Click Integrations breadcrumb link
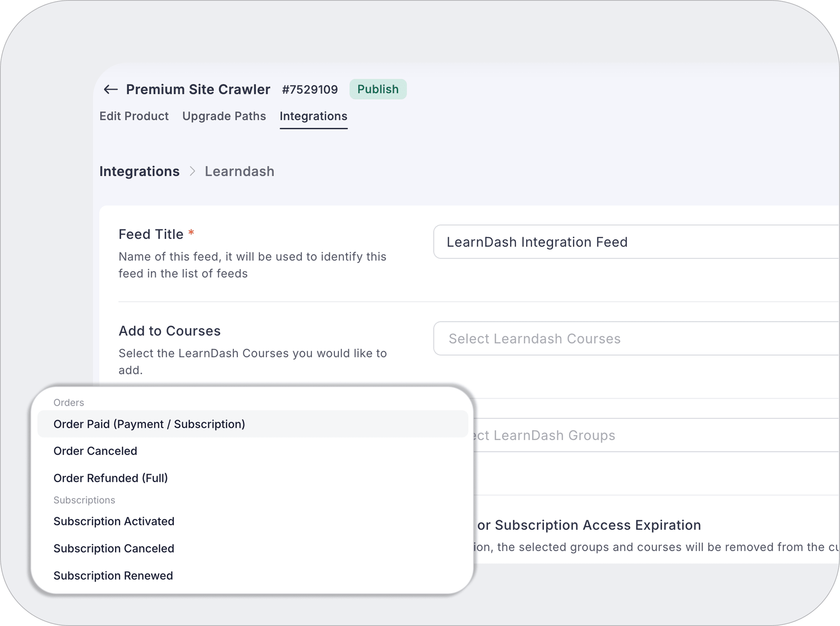 pos(139,171)
